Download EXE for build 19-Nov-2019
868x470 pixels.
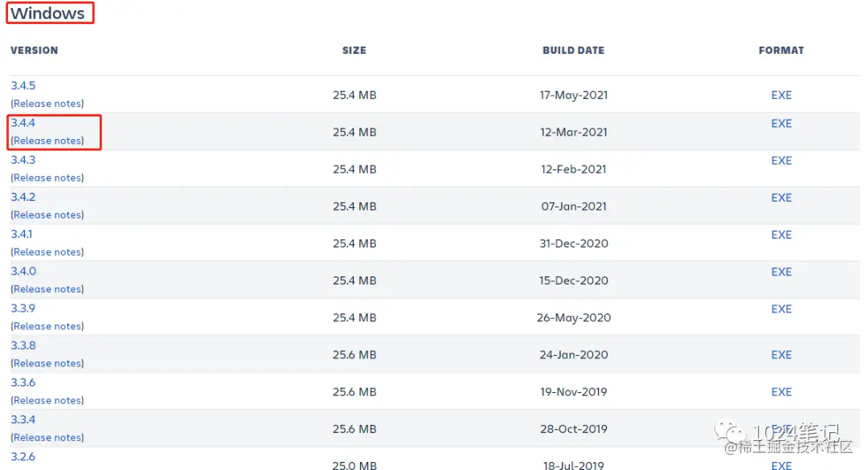(781, 392)
